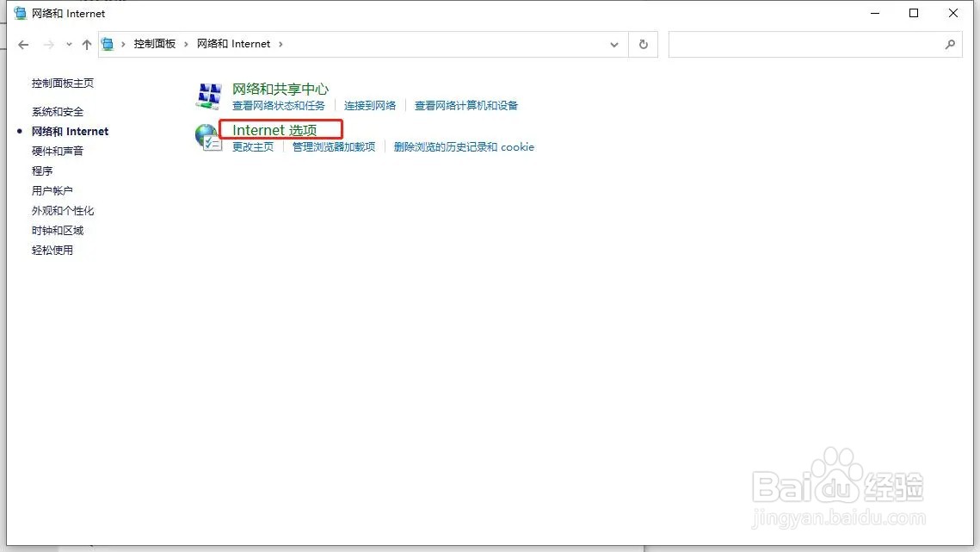Open 系统和安全 category
The width and height of the screenshot is (980, 552).
pos(58,111)
